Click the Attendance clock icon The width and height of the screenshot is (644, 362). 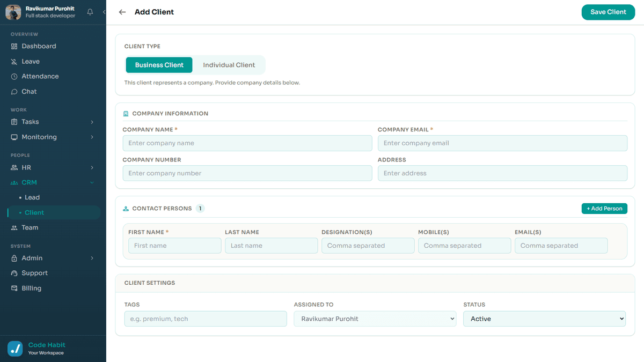tap(14, 77)
